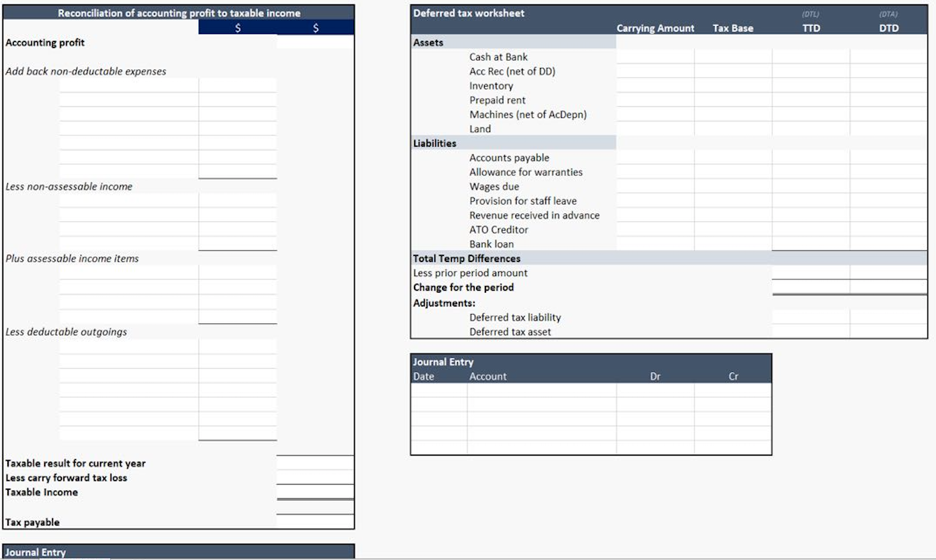The image size is (936, 560).
Task: Click the 'Deferred tax liability' adjustment label
Action: click(515, 318)
